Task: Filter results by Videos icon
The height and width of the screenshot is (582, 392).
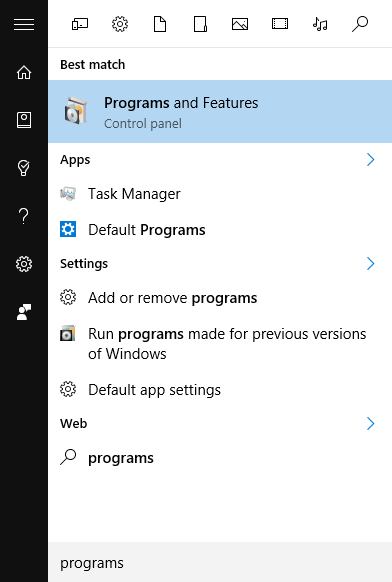Action: (x=280, y=24)
